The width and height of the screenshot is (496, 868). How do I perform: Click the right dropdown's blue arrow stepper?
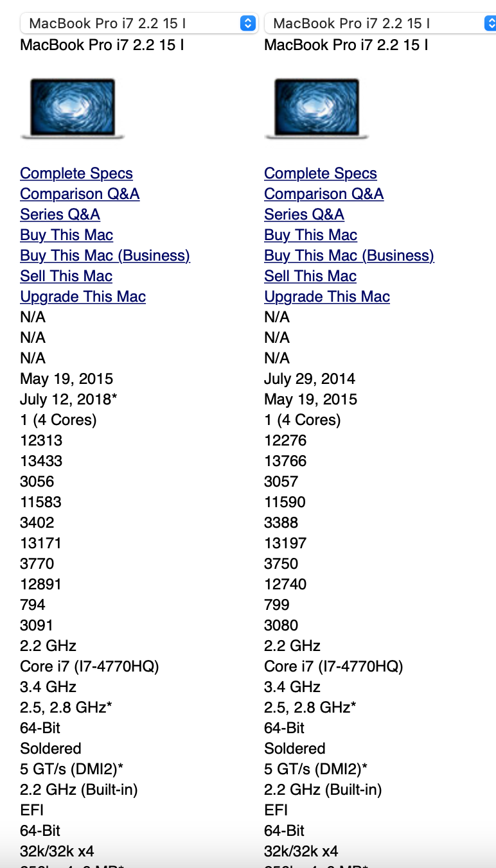coord(490,24)
